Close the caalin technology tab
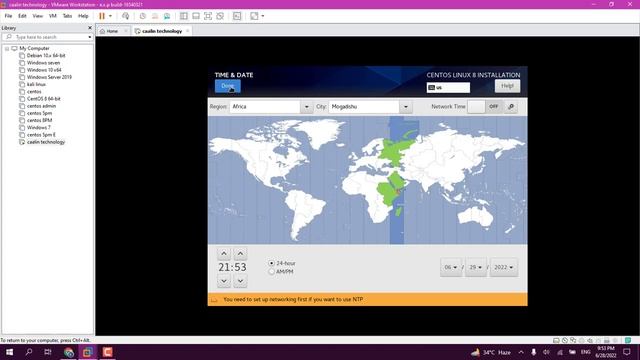This screenshot has width=640, height=360. [x=188, y=31]
